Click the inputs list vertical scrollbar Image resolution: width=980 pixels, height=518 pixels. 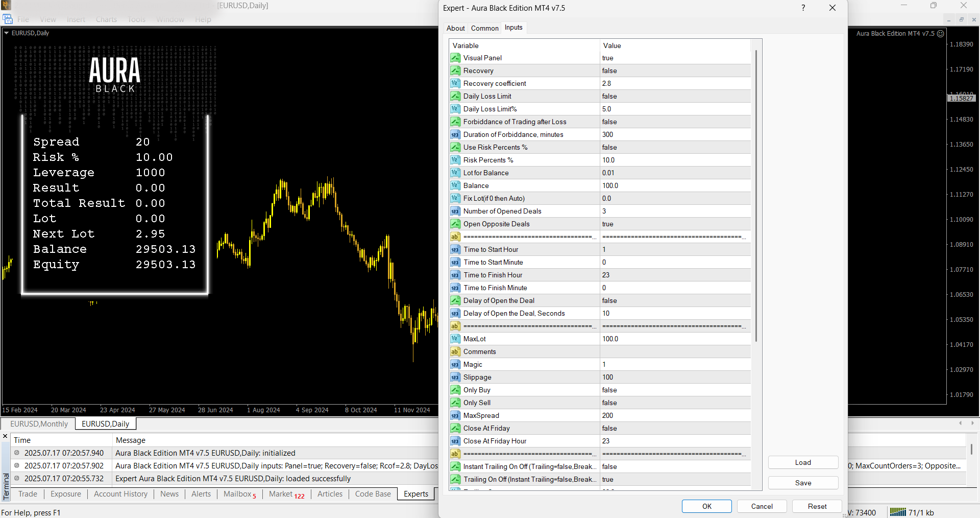tap(756, 196)
